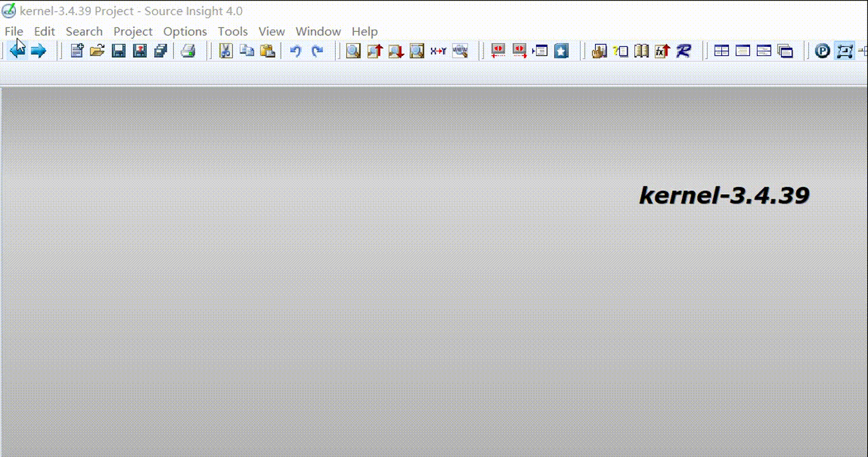Screen dimensions: 868x457
Task: Open the Edit menu
Action: click(x=44, y=31)
